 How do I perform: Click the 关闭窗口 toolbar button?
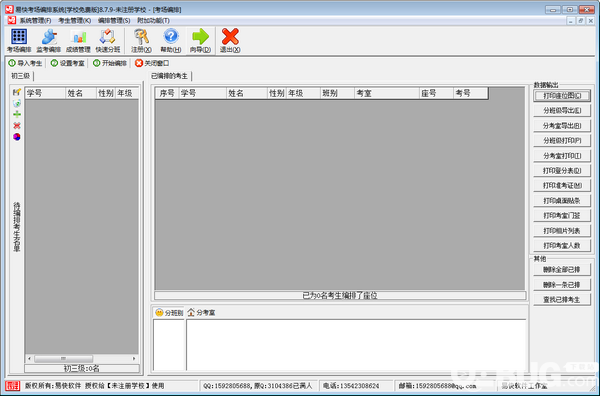[152, 63]
